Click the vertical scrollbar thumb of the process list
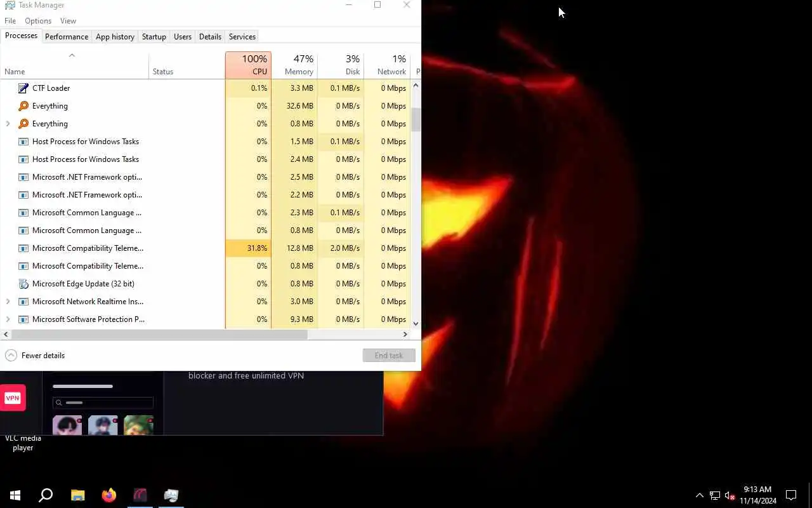Image resolution: width=812 pixels, height=508 pixels. (416, 119)
